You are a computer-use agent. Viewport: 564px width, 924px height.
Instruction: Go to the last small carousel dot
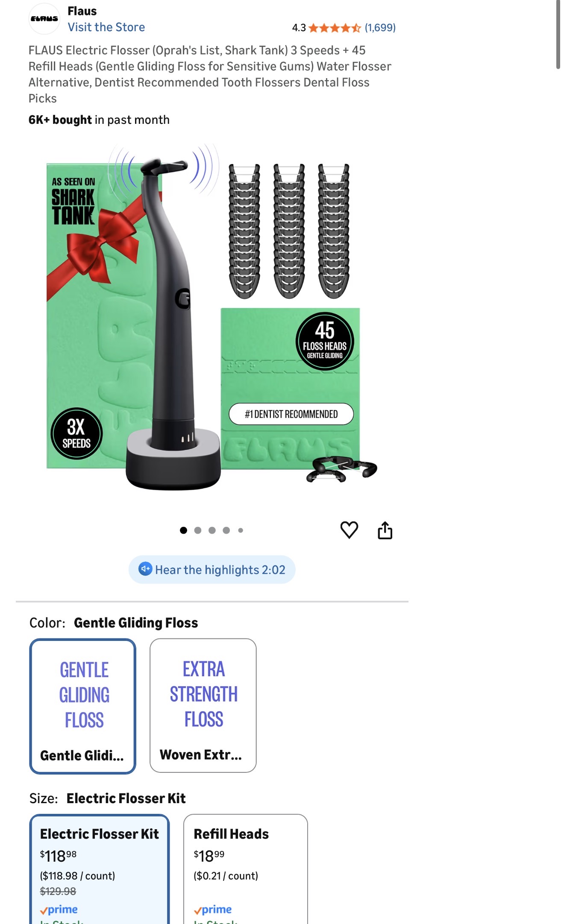[241, 530]
